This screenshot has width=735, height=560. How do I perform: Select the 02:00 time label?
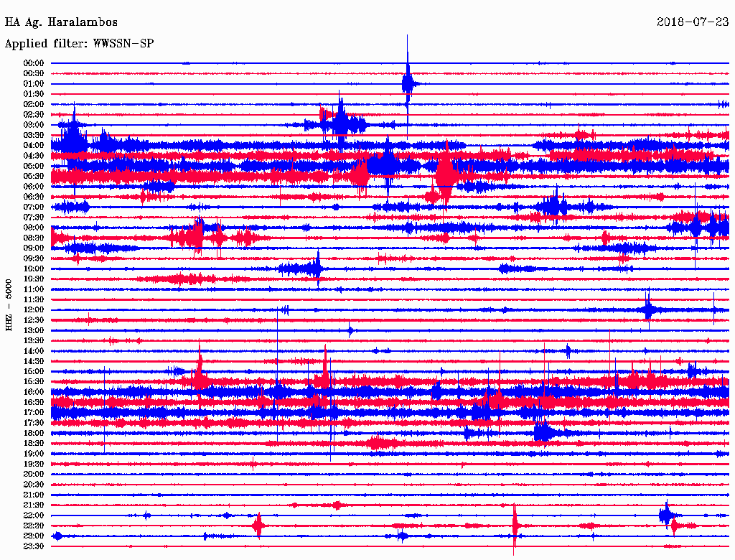click(34, 105)
